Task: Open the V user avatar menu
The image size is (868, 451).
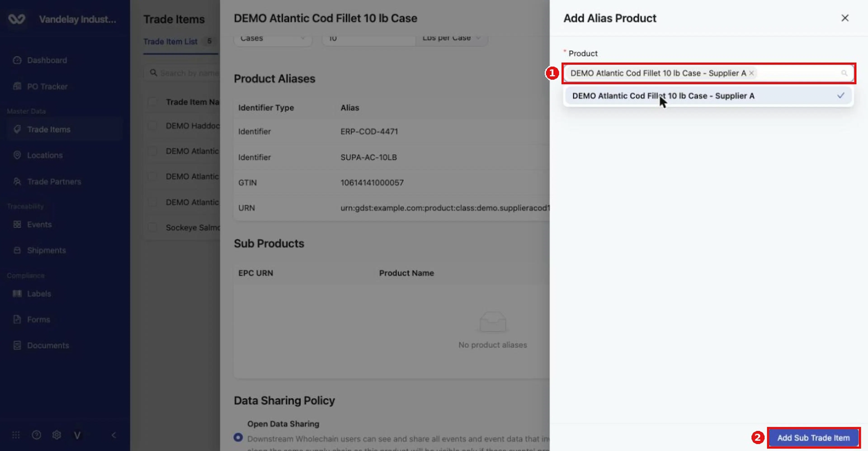Action: pos(77,435)
